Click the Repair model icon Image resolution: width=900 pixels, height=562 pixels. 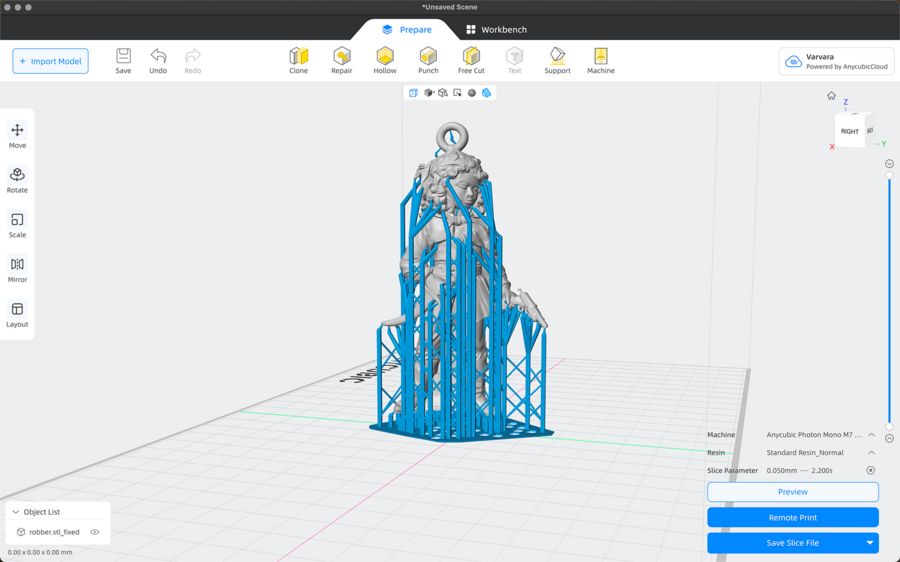342,60
